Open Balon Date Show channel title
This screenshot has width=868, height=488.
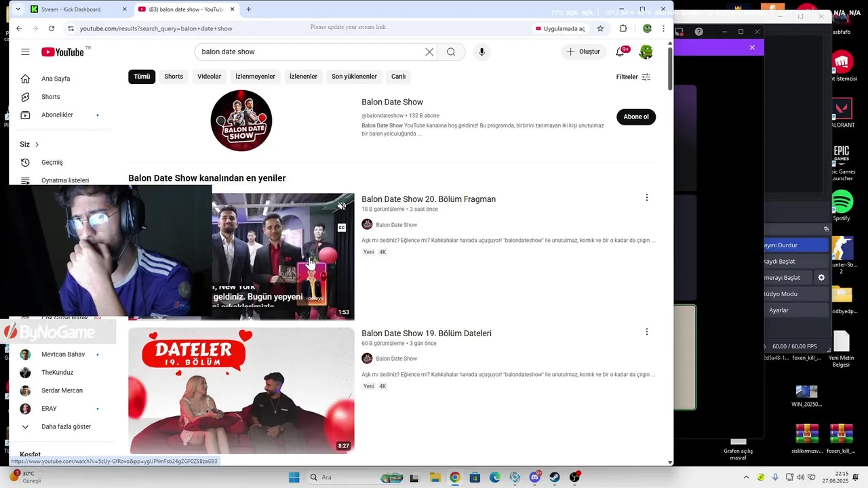(x=392, y=102)
